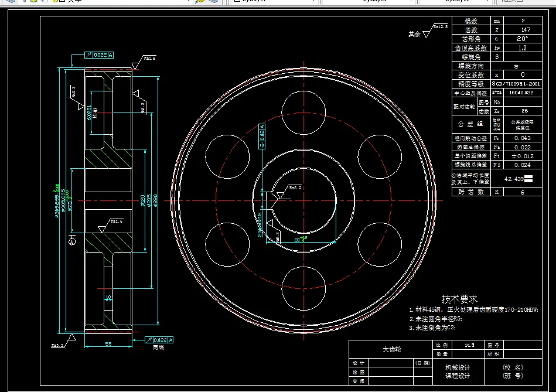Image resolution: width=556 pixels, height=392 pixels.
Task: Select the 设计 cell in title block
Action: coord(359,363)
